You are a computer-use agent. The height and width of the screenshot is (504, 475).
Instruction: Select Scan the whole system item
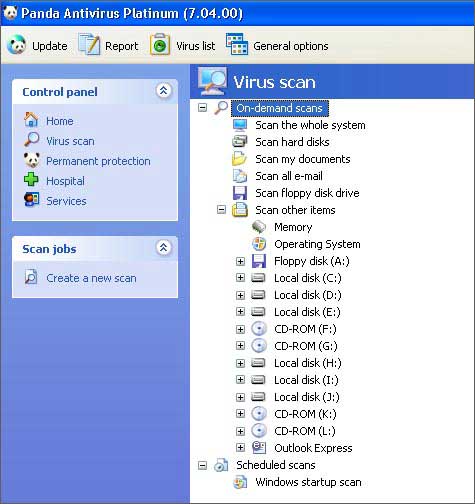click(310, 125)
